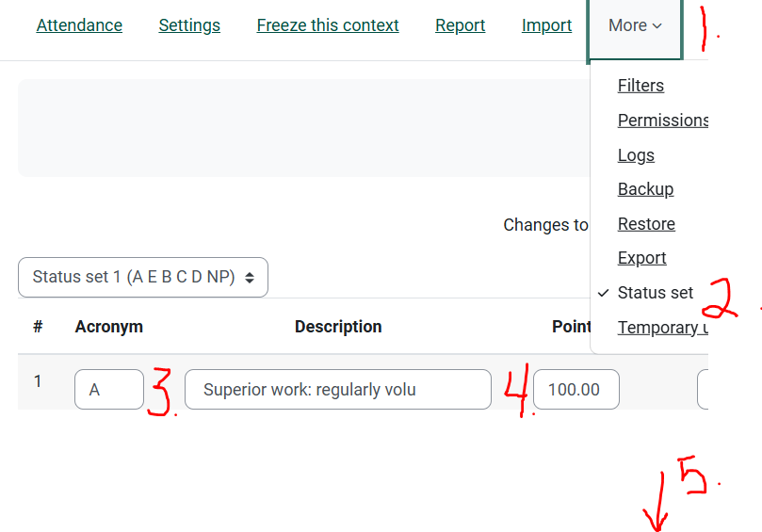Open the Settings tab

[x=189, y=25]
